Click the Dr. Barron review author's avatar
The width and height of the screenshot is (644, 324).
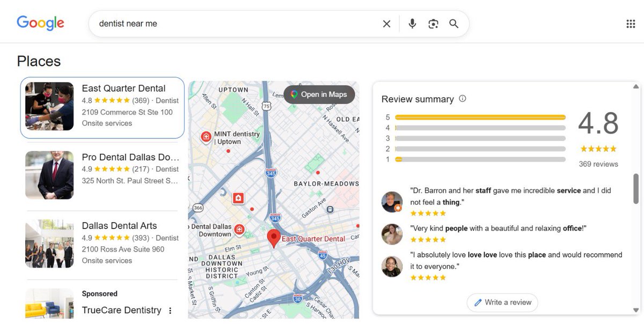point(392,202)
